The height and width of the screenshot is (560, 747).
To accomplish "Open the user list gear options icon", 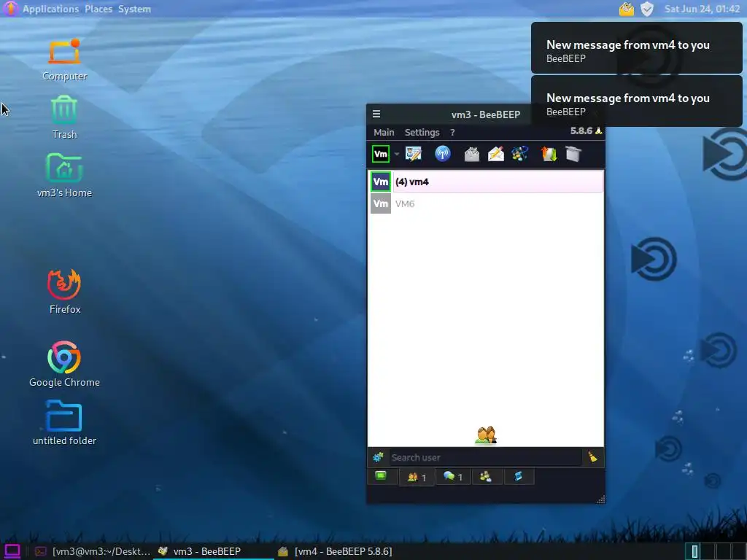I will coord(379,458).
